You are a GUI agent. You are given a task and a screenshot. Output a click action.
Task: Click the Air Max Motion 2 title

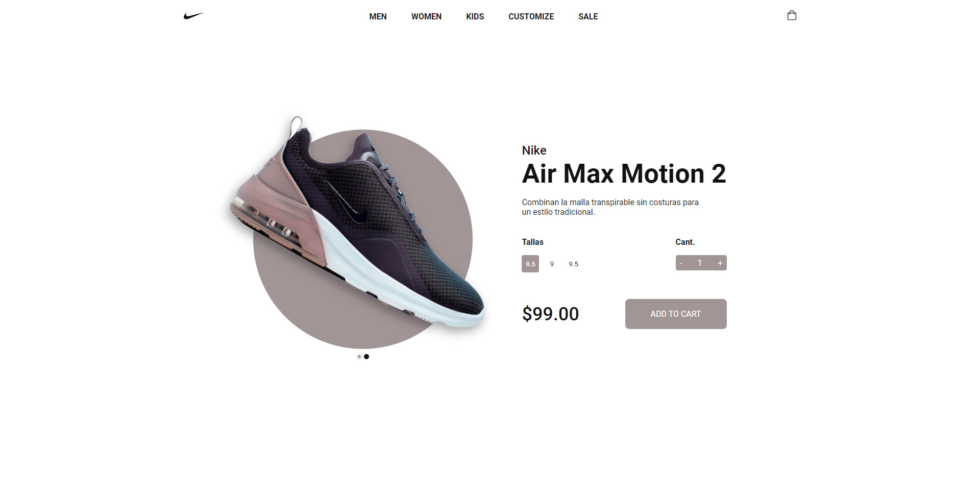(624, 174)
